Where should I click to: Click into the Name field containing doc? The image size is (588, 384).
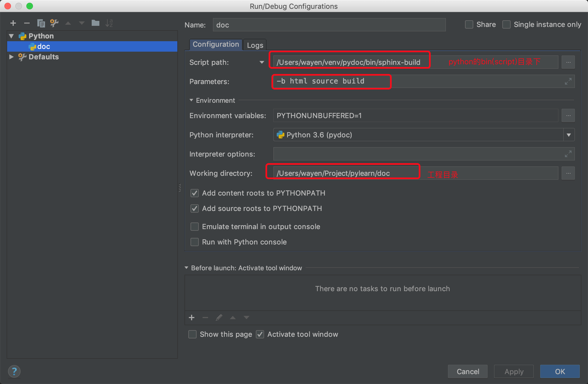329,25
